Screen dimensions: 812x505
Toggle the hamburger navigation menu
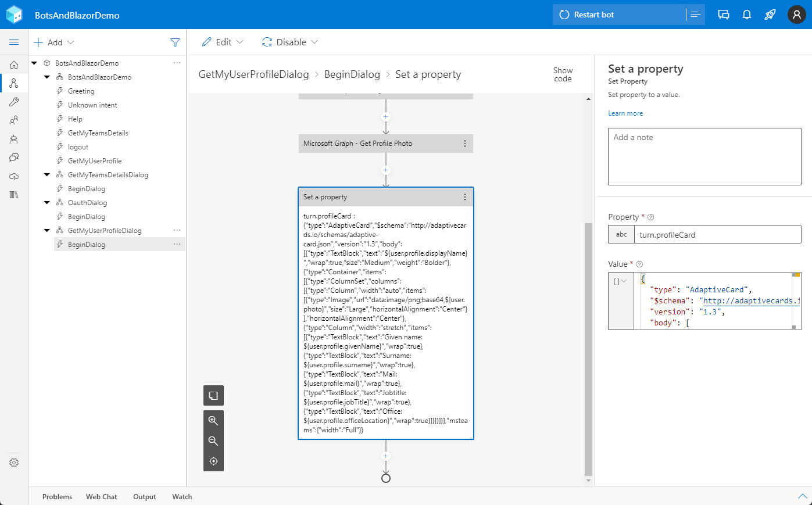[14, 42]
